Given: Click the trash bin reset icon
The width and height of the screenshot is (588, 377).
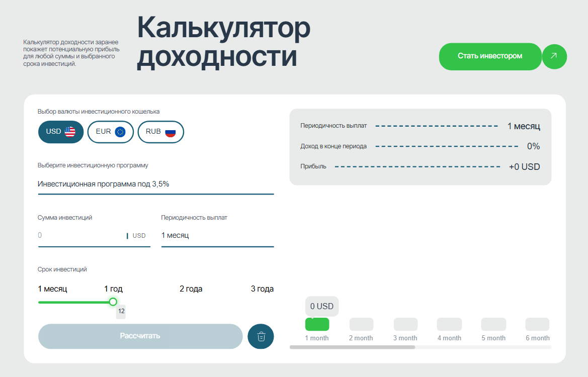Looking at the screenshot, I should point(261,336).
